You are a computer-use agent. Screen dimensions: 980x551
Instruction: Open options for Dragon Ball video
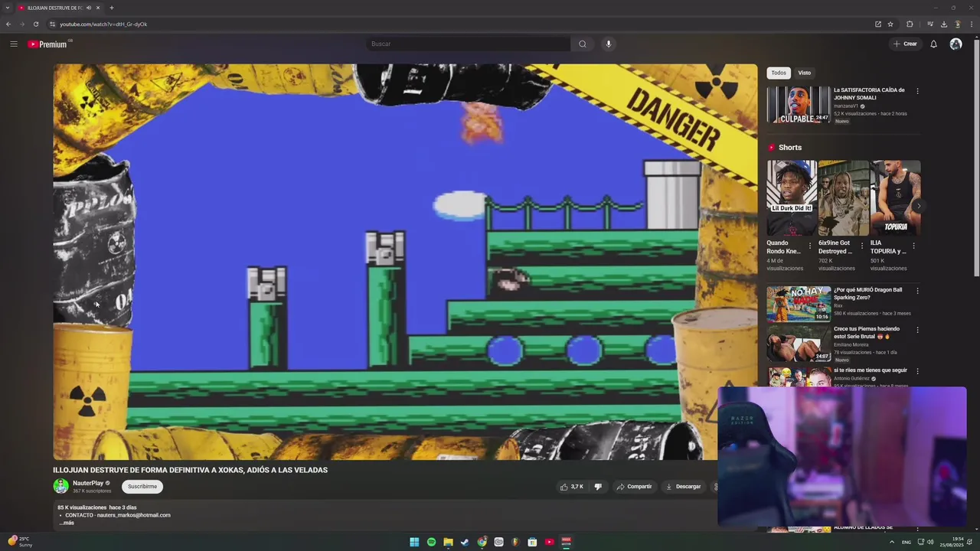[917, 292]
